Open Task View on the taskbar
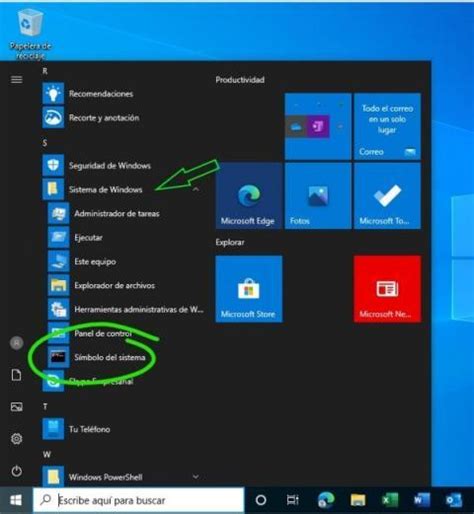 click(x=293, y=500)
